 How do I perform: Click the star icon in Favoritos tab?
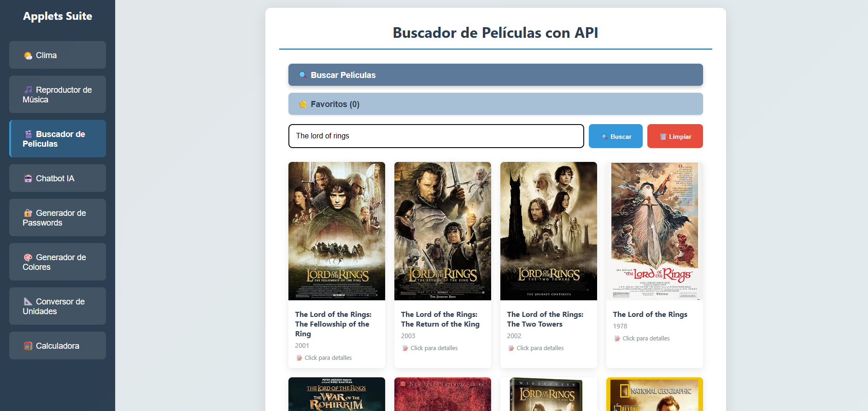tap(303, 104)
